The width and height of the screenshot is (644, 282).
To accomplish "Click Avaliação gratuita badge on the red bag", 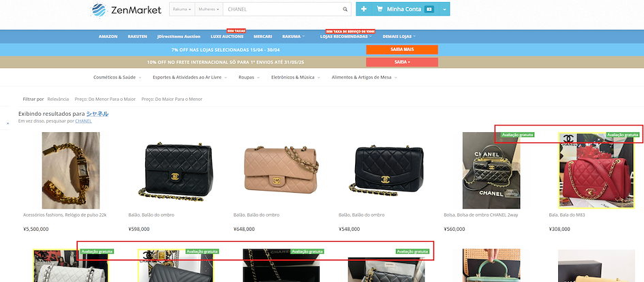I will point(623,135).
